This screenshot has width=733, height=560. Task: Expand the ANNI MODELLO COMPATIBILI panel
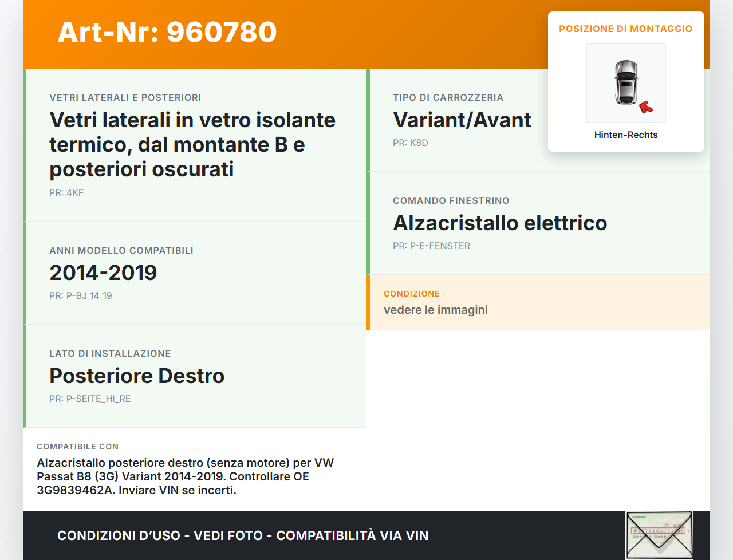pyautogui.click(x=121, y=250)
